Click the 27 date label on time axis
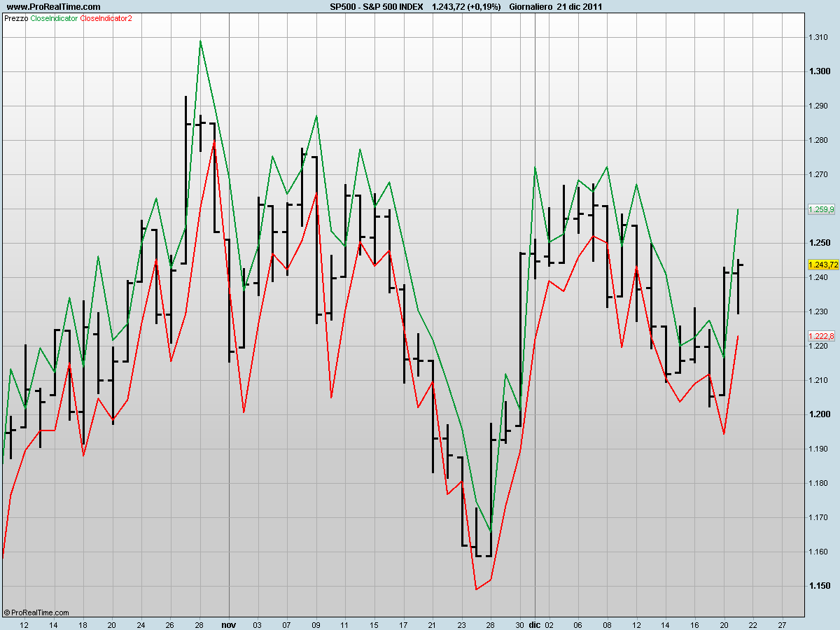 click(x=782, y=624)
